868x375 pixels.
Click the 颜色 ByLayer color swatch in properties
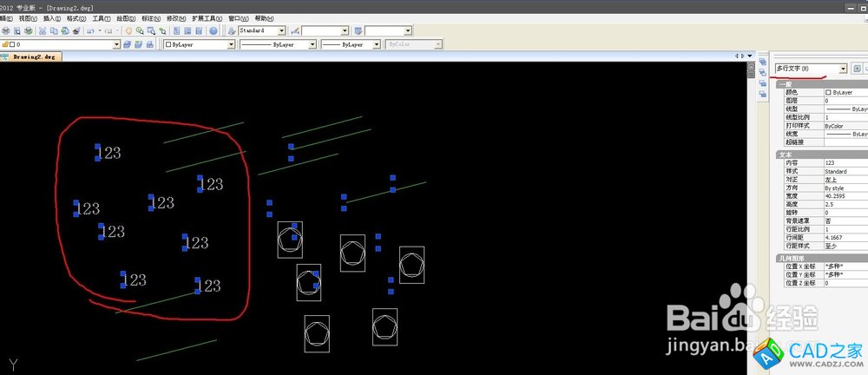click(828, 92)
